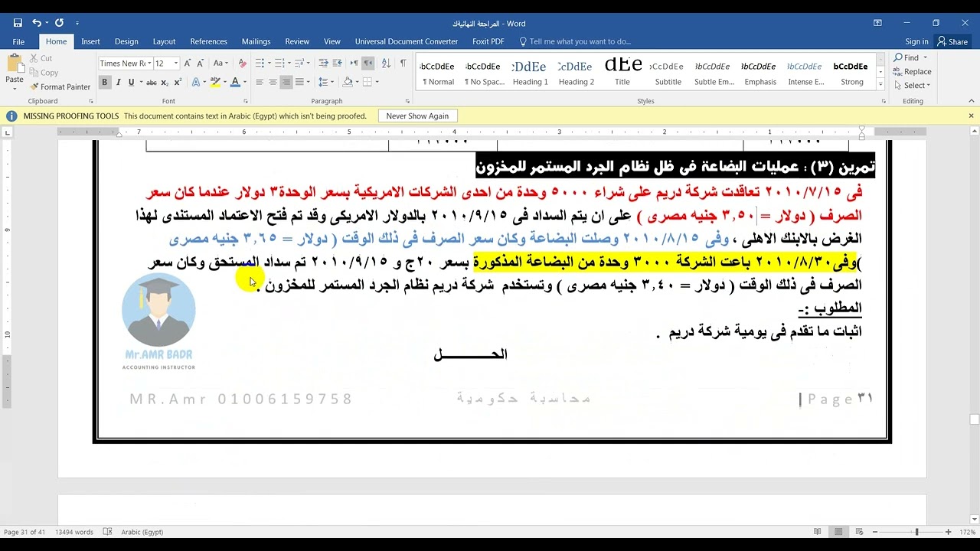Decrease the font size

pyautogui.click(x=201, y=64)
